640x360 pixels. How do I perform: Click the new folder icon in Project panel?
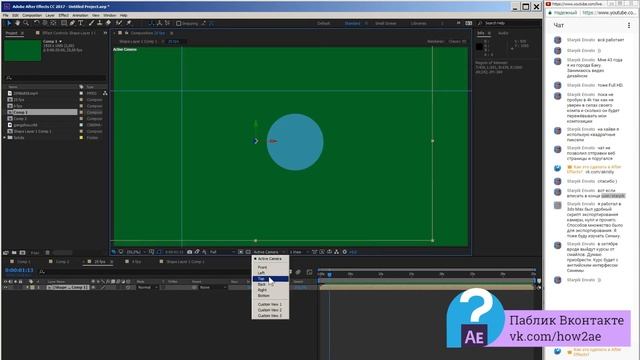coord(14,253)
